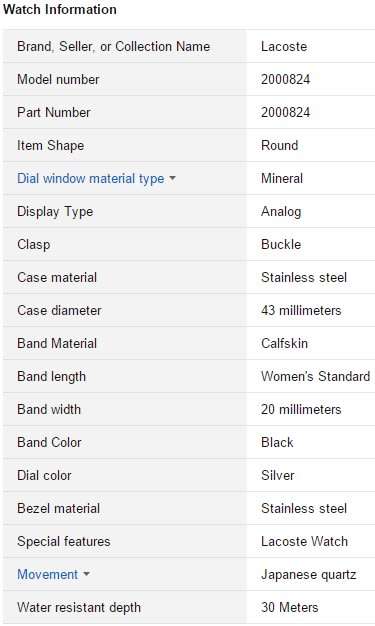Select the Women's Standard band length value

point(315,376)
